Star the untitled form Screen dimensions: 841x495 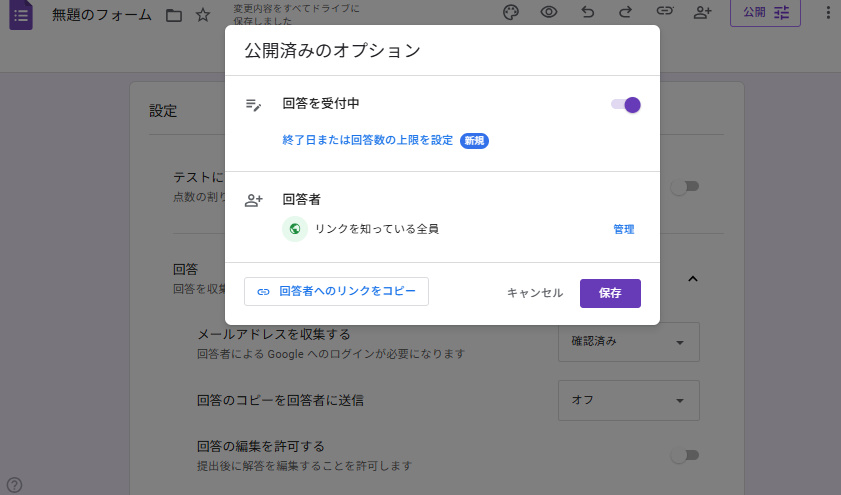tap(203, 15)
